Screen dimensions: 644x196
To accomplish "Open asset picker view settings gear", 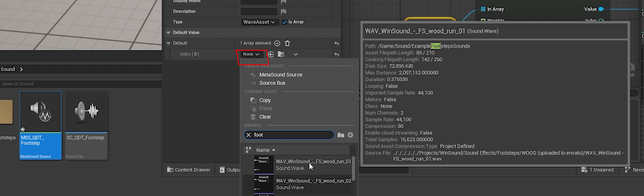I will tap(350, 135).
